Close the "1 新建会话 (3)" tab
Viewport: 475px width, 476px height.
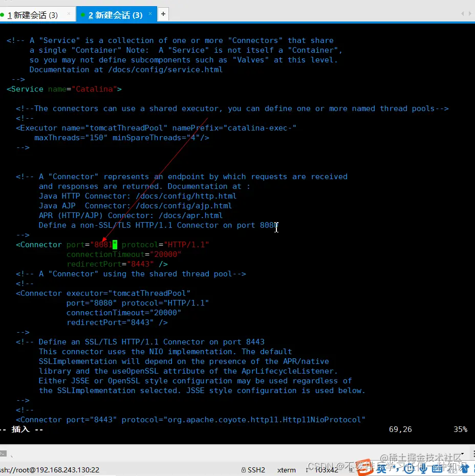[x=69, y=14]
